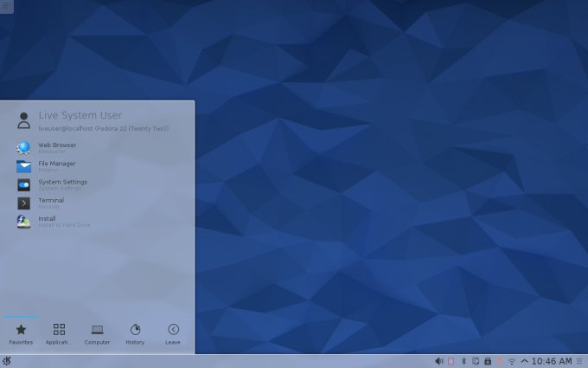The height and width of the screenshot is (368, 588).
Task: Click the 10:46 AM clock
Action: pos(552,361)
